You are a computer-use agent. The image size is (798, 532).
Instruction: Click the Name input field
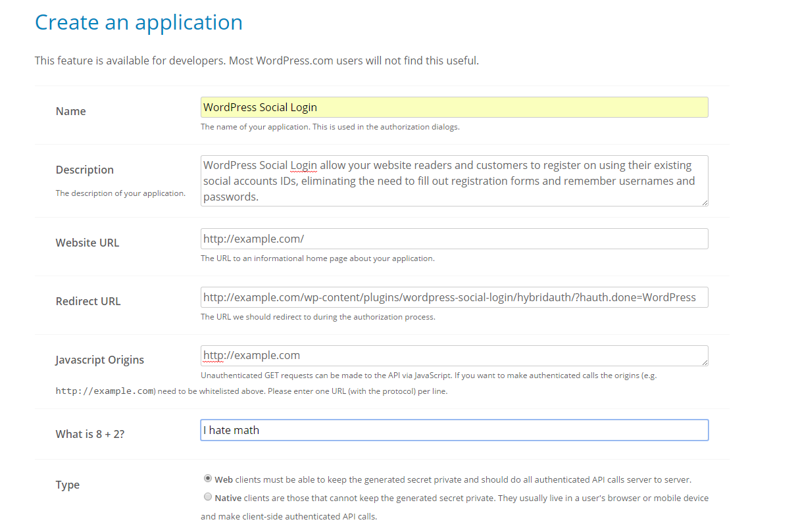point(454,107)
